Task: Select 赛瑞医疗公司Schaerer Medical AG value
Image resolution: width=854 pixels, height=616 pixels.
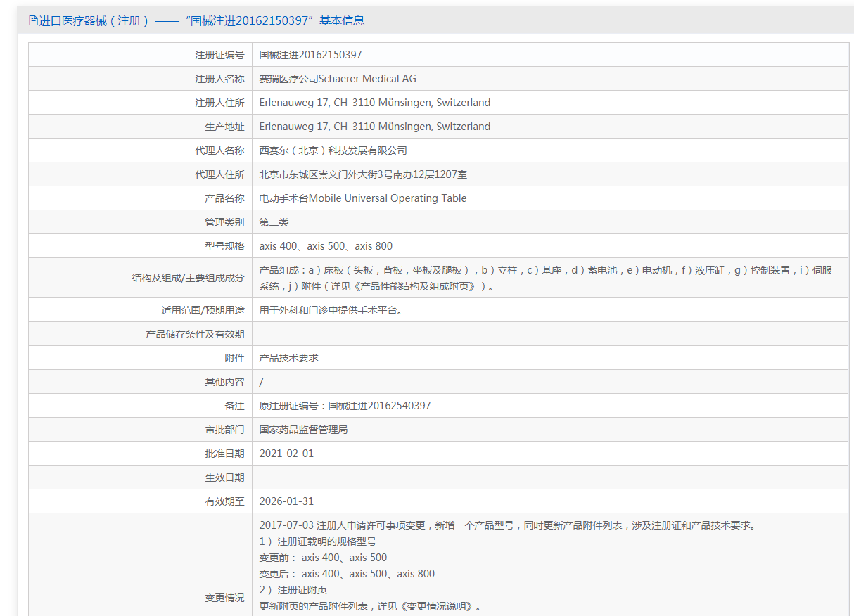Action: tap(338, 79)
